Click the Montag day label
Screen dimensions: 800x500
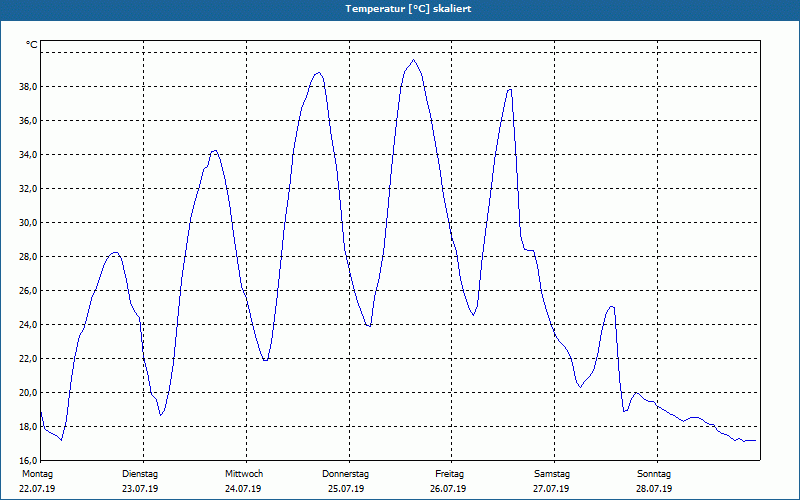(x=37, y=474)
